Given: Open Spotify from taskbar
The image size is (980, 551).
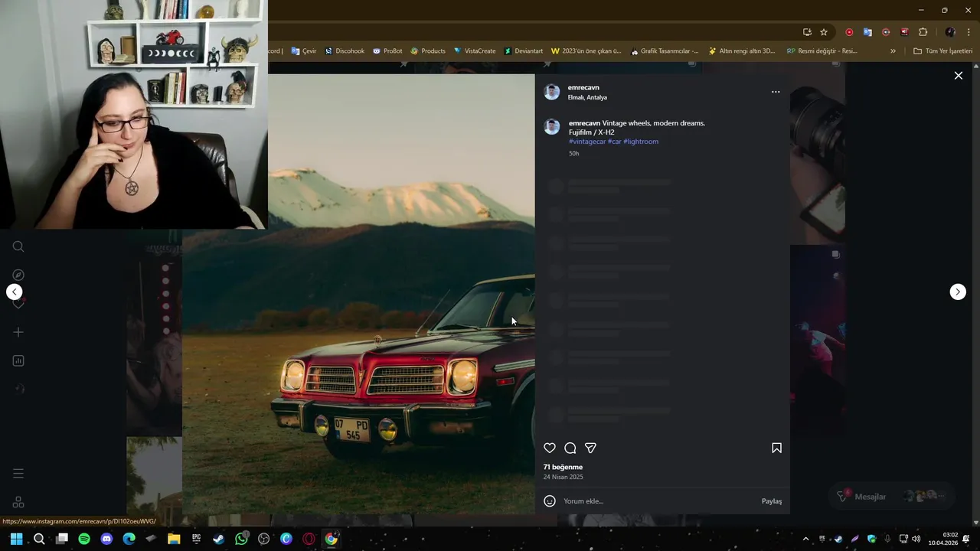Looking at the screenshot, I should tap(84, 540).
